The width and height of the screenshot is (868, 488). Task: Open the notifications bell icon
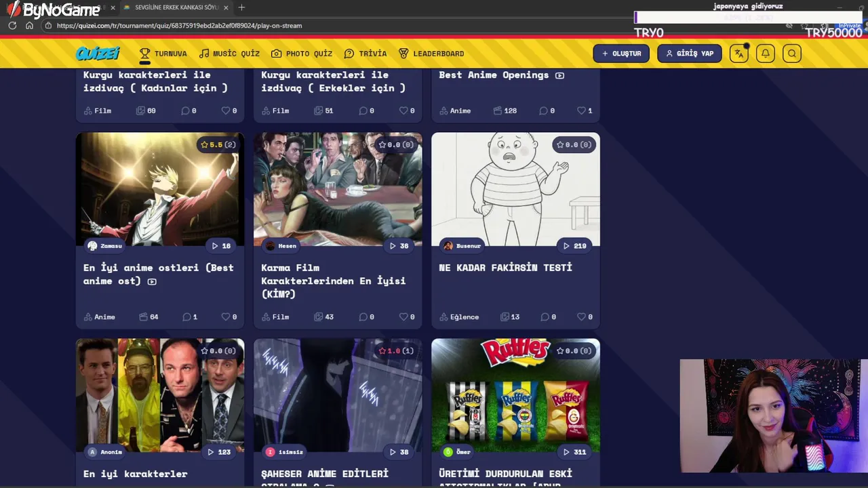(766, 54)
